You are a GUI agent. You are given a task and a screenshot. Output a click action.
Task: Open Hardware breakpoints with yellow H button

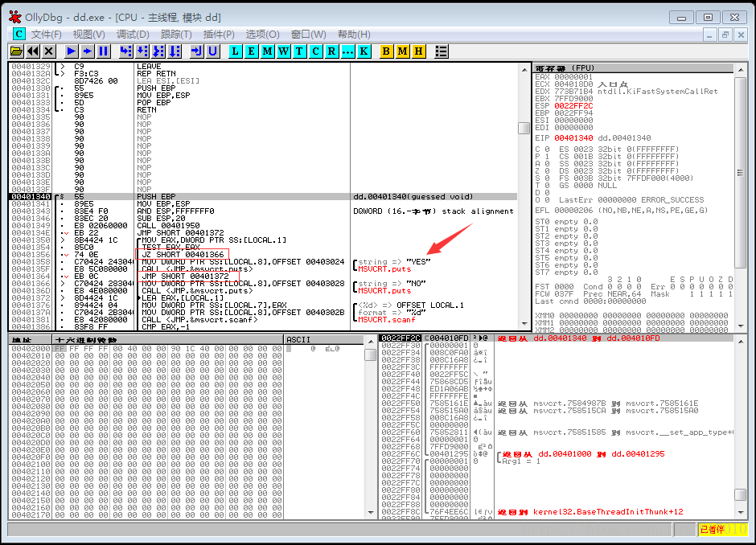tap(418, 51)
